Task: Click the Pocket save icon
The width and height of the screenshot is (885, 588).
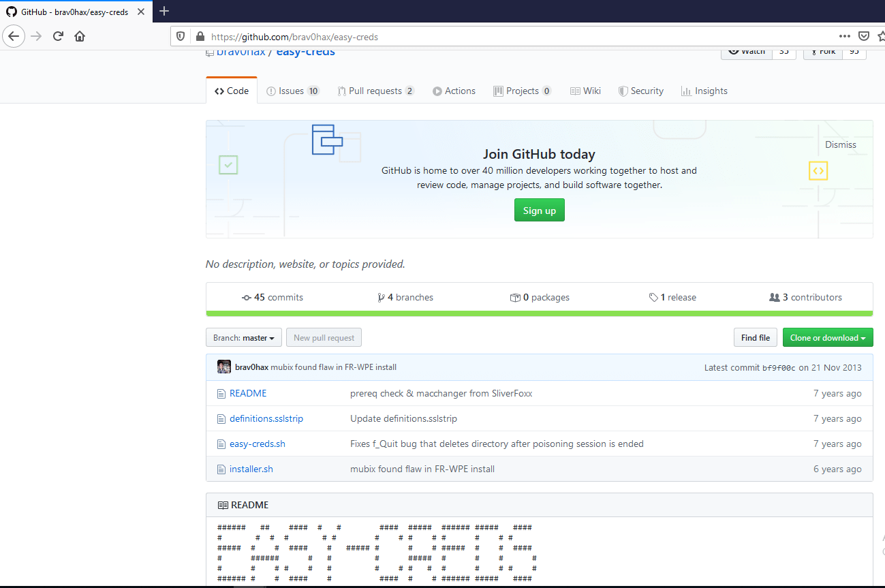Action: click(x=863, y=37)
